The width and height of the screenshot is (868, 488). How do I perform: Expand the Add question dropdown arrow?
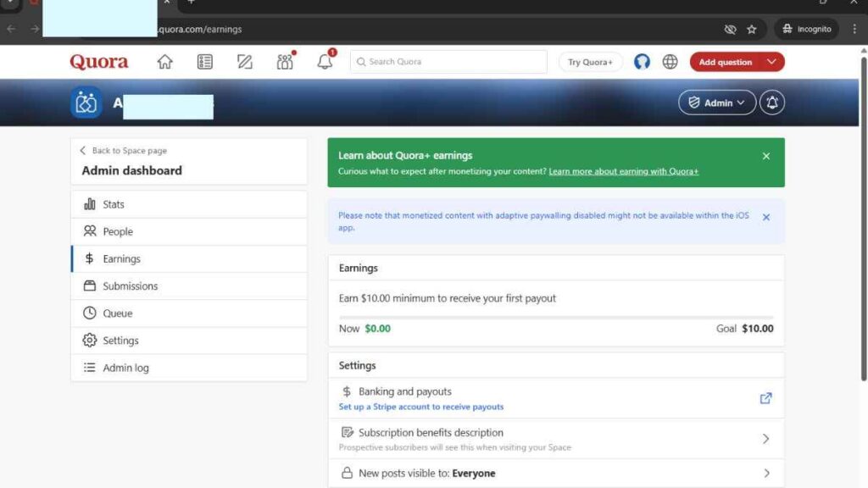click(769, 61)
